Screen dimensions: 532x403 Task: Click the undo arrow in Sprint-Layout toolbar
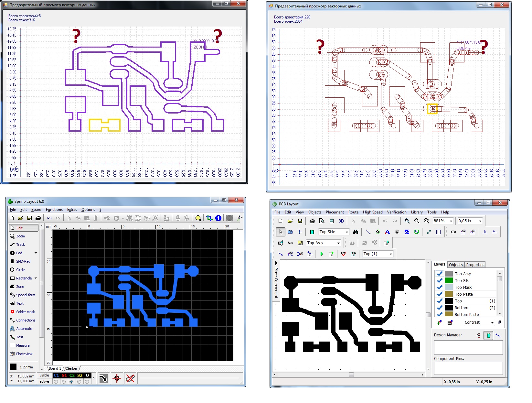pyautogui.click(x=49, y=218)
